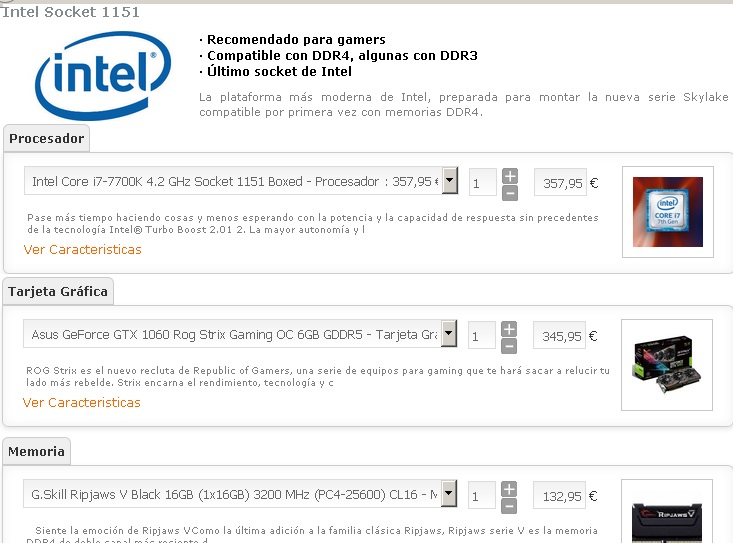Image resolution: width=733 pixels, height=544 pixels.
Task: Click the graphics card quantity field
Action: point(481,335)
